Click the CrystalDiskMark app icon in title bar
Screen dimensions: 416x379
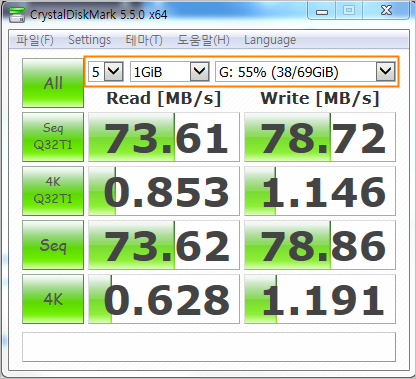point(17,14)
